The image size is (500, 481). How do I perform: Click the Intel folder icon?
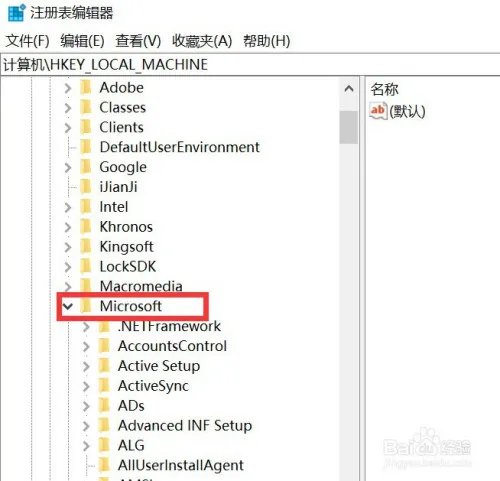pos(86,207)
